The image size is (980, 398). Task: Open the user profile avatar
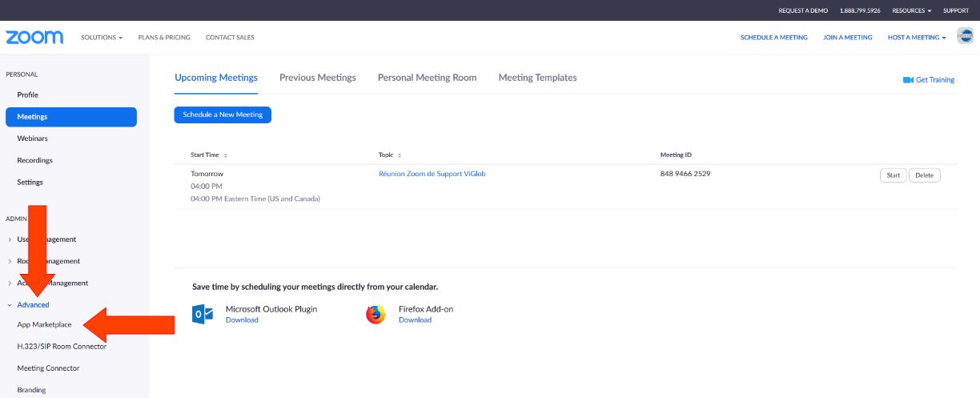pos(965,36)
